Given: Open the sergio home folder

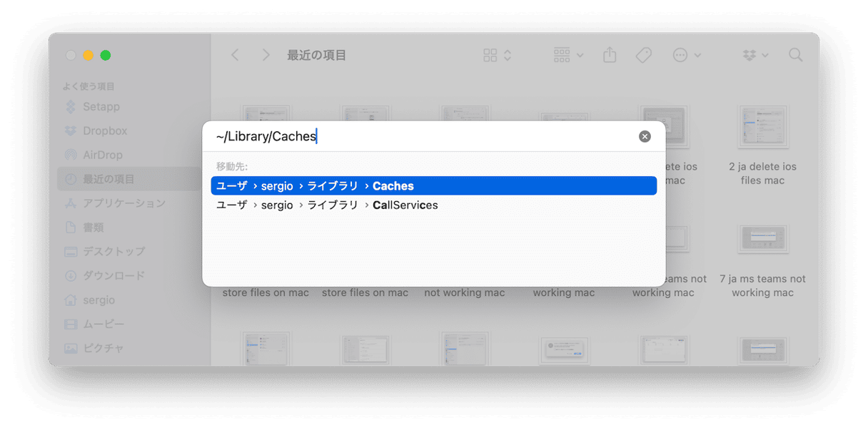Looking at the screenshot, I should tap(99, 300).
